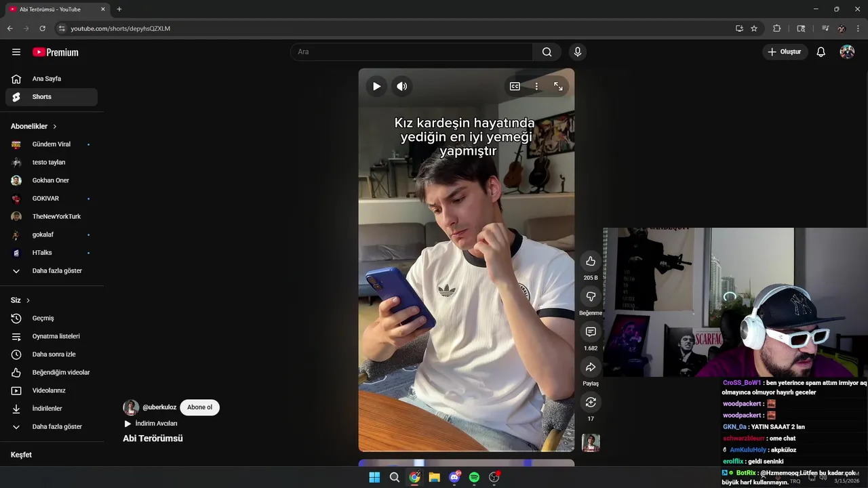Open Beğendiğim videolar
This screenshot has width=868, height=488.
tap(52, 373)
